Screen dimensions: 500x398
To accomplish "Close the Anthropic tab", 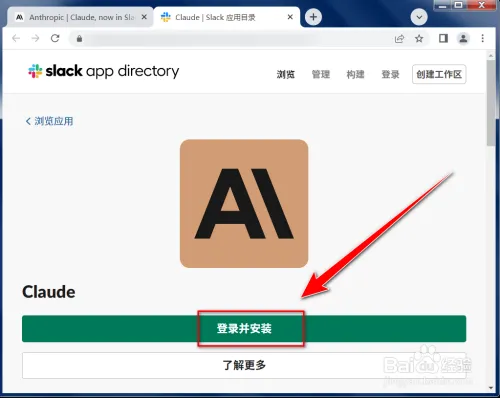I will tap(144, 17).
